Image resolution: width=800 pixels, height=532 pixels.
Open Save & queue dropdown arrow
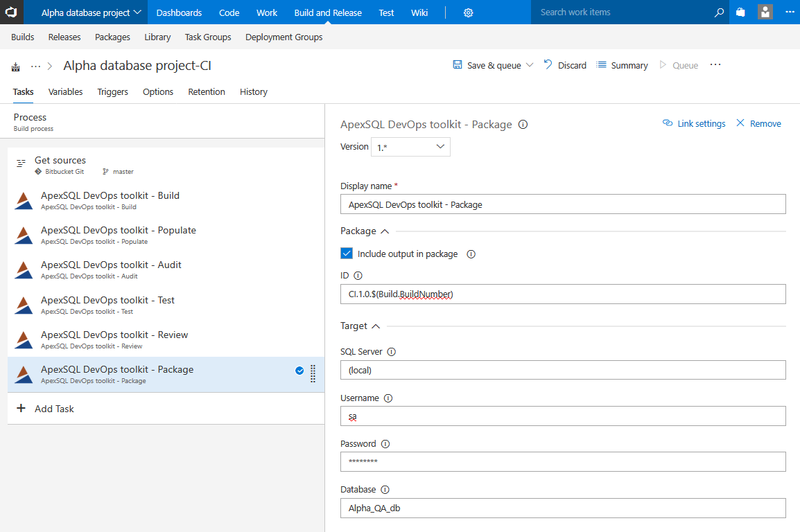click(x=530, y=64)
